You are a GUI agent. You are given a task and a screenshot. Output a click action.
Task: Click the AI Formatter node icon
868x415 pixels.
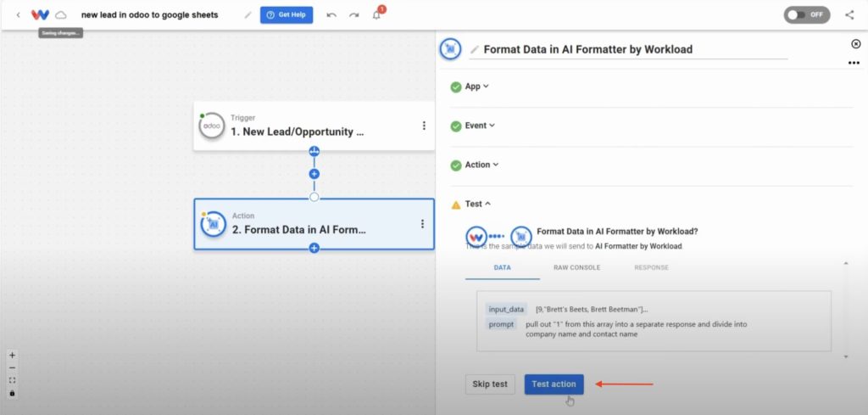tap(213, 224)
